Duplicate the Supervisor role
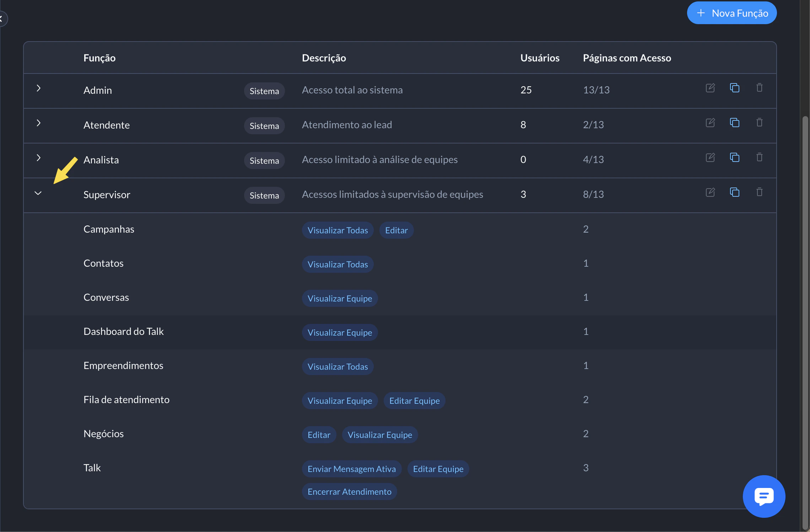Screen dimensions: 810x532 coord(734,192)
